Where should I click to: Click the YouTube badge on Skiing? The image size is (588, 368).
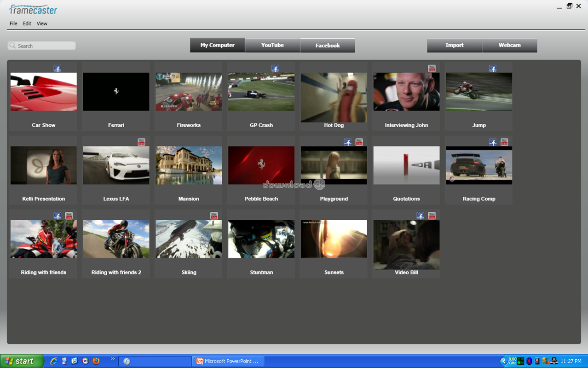[214, 216]
